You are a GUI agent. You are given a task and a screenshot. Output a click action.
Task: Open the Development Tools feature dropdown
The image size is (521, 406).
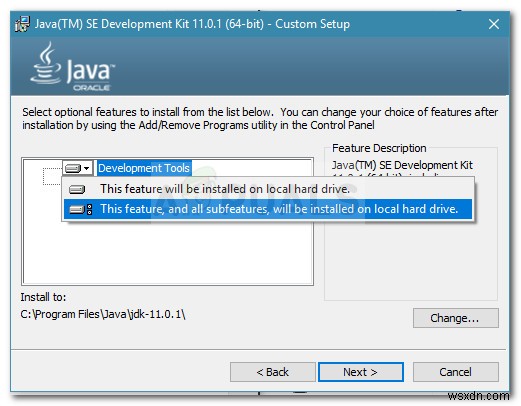point(77,168)
